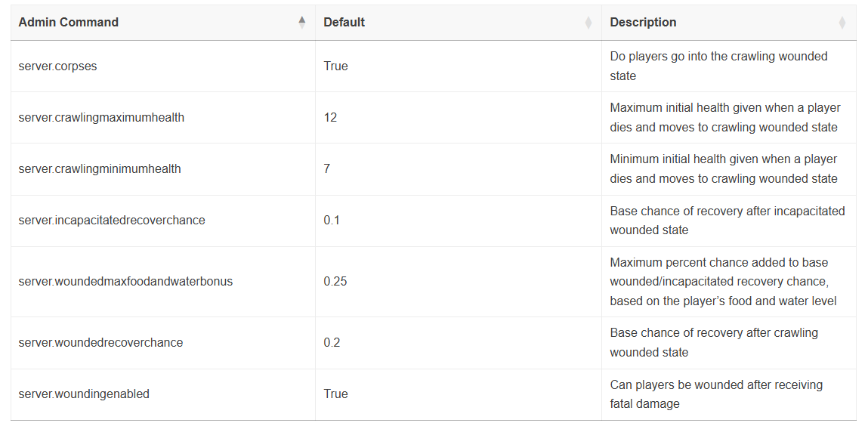Click the default value 7
The height and width of the screenshot is (423, 868).
327,169
